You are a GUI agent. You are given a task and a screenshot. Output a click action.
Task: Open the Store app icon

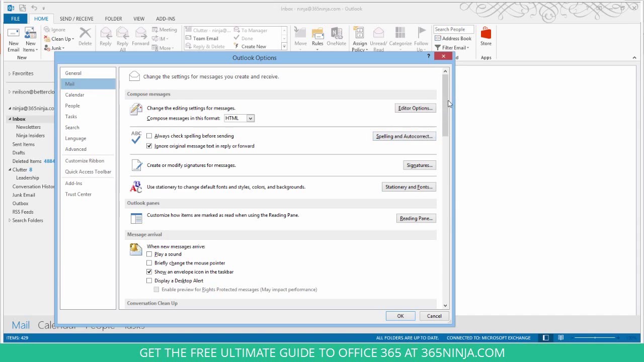tap(486, 34)
